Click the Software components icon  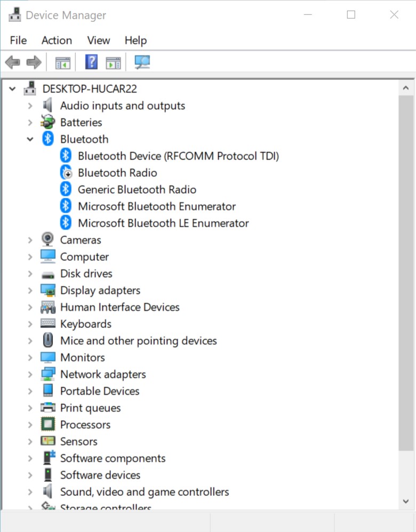pos(49,457)
